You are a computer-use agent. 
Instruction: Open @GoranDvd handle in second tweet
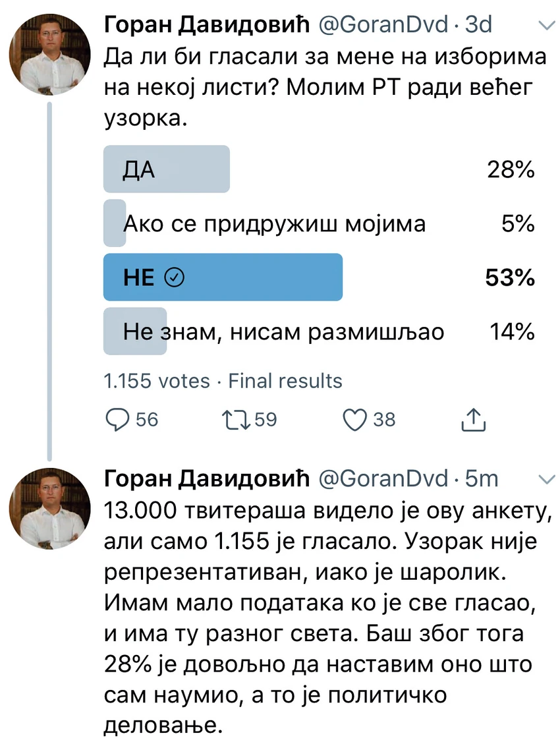point(383,478)
